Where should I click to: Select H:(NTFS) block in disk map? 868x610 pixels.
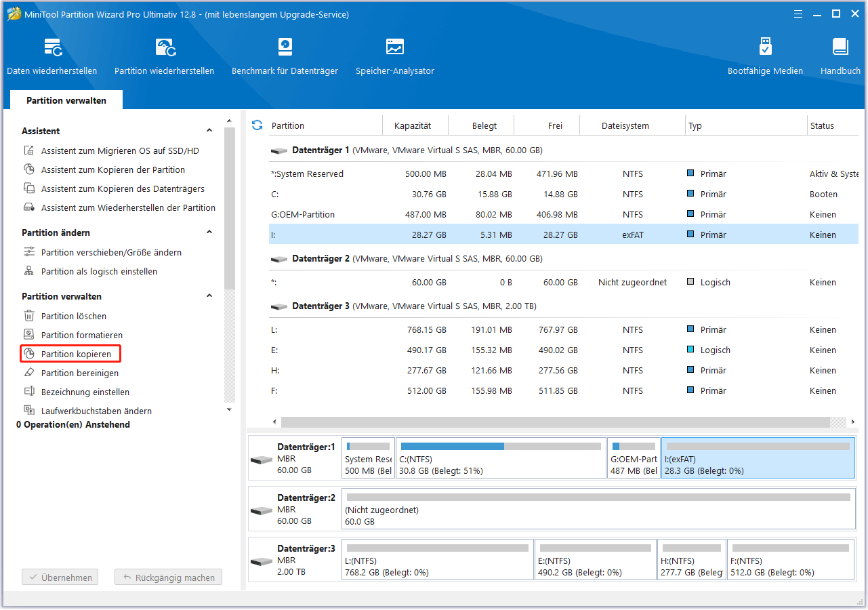tap(692, 560)
